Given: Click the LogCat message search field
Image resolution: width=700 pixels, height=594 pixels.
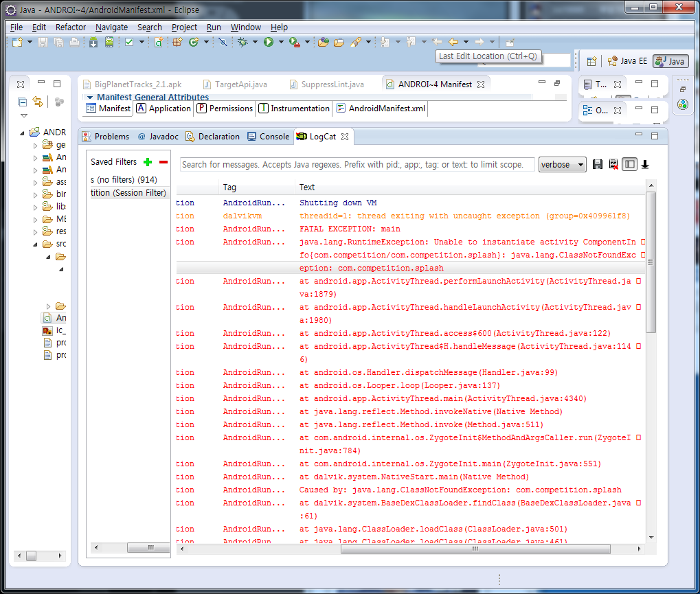Looking at the screenshot, I should 357,165.
